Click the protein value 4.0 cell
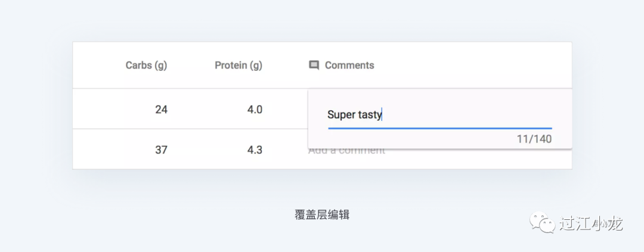The width and height of the screenshot is (644, 252). point(255,110)
